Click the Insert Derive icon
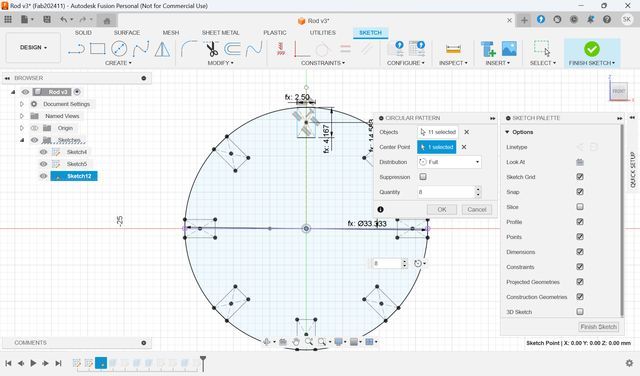This screenshot has height=376, width=640. 488,49
